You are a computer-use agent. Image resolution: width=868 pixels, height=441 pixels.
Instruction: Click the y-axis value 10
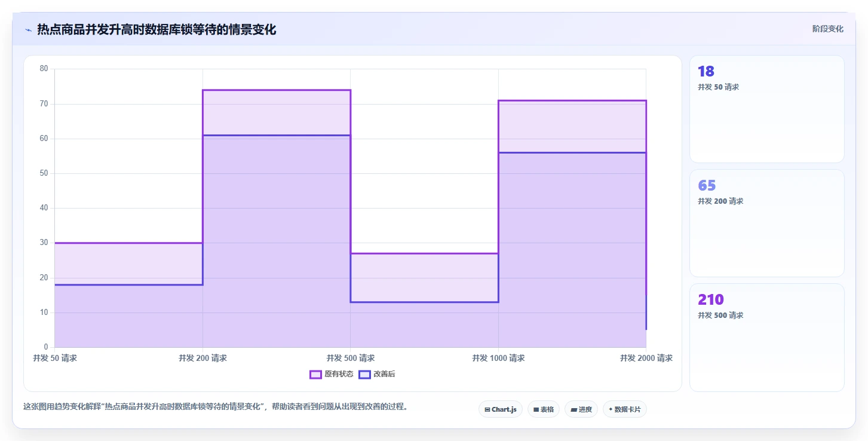44,313
